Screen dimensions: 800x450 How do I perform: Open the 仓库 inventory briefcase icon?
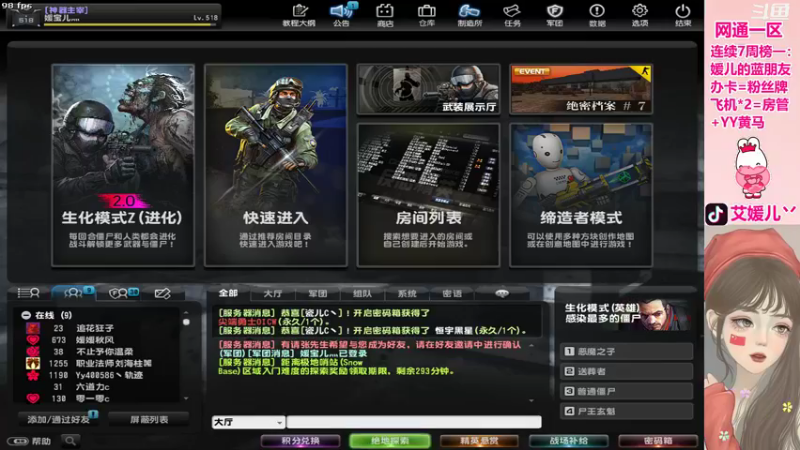point(427,15)
